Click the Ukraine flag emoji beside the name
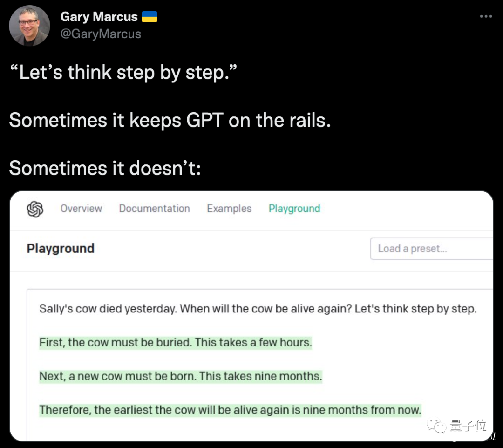Image resolution: width=503 pixels, height=448 pixels. [x=150, y=17]
